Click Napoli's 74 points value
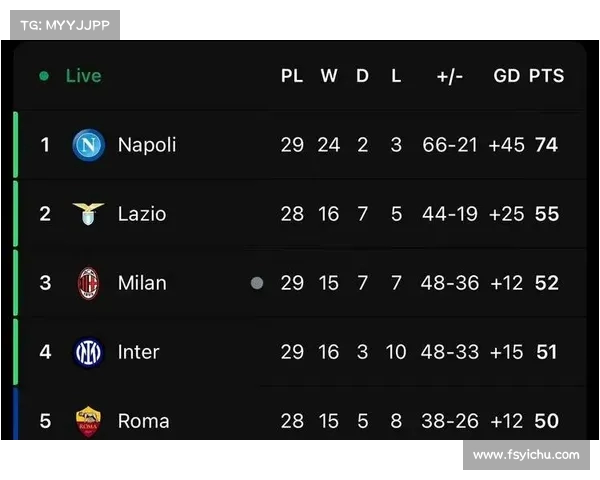600x480 pixels. [x=546, y=145]
